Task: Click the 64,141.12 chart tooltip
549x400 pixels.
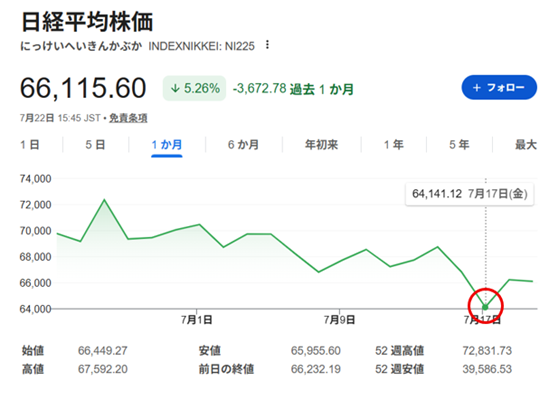Action: 470,194
